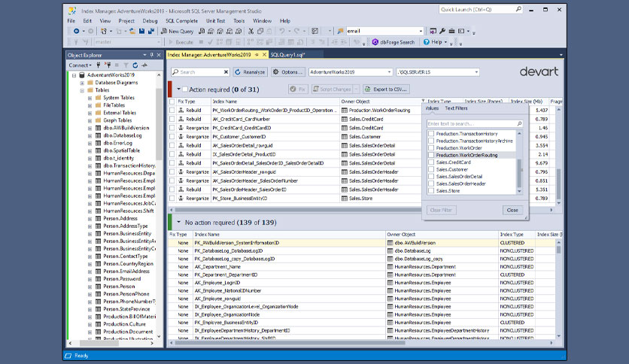The height and width of the screenshot is (364, 629).
Task: Open the AdventureWorks2019 database dropdown
Action: click(x=389, y=72)
